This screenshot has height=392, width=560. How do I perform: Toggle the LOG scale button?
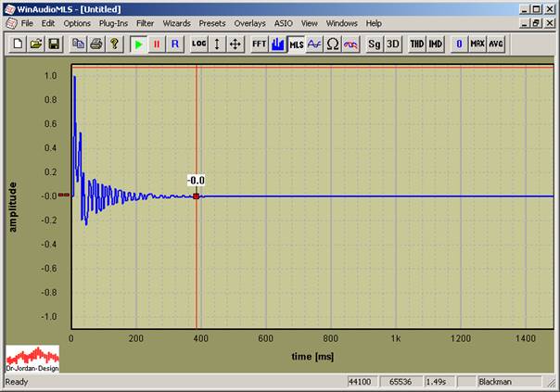tap(199, 44)
